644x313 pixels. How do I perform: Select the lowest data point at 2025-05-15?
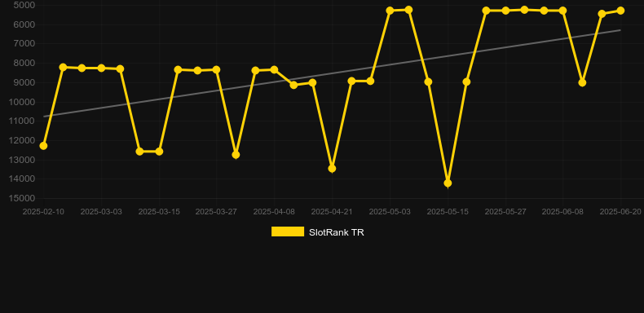coord(448,183)
